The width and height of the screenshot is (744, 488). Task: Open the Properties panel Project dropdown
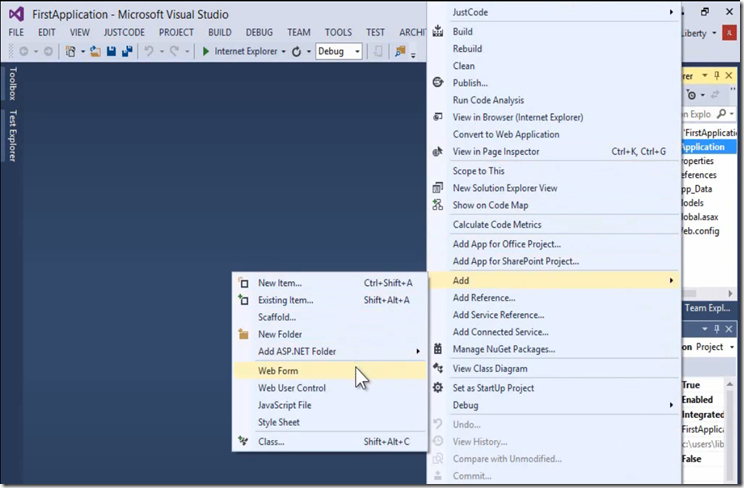[732, 347]
